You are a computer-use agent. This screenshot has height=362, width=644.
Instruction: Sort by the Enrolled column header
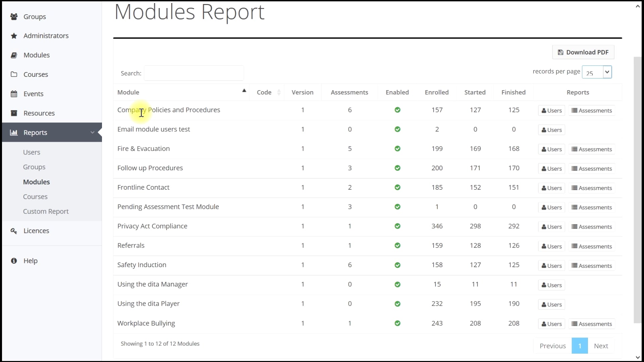(x=437, y=92)
